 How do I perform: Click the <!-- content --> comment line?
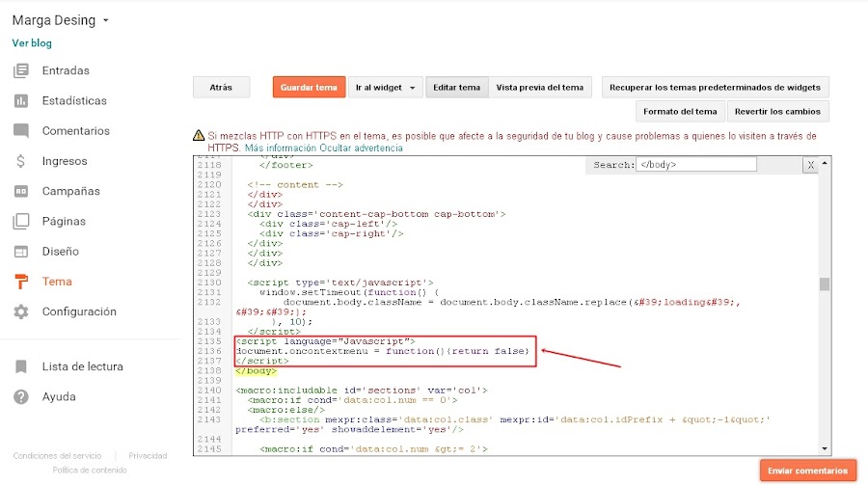click(x=295, y=185)
